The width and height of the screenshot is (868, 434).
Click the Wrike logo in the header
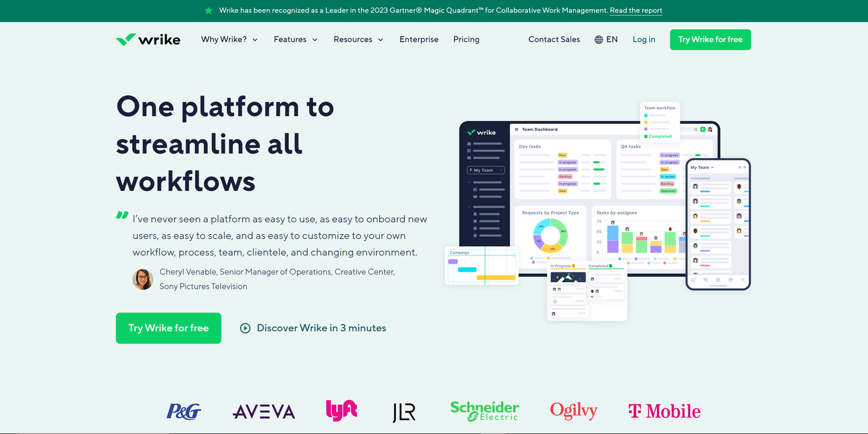148,40
